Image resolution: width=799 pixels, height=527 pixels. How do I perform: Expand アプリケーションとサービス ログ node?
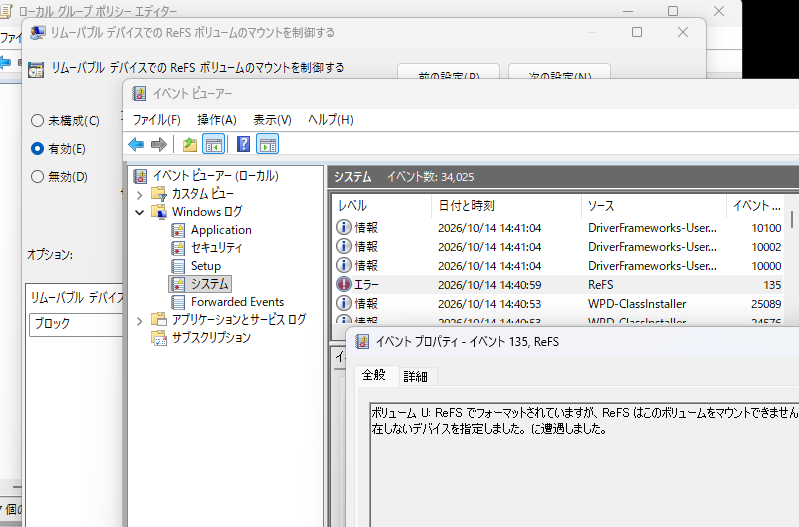[140, 321]
